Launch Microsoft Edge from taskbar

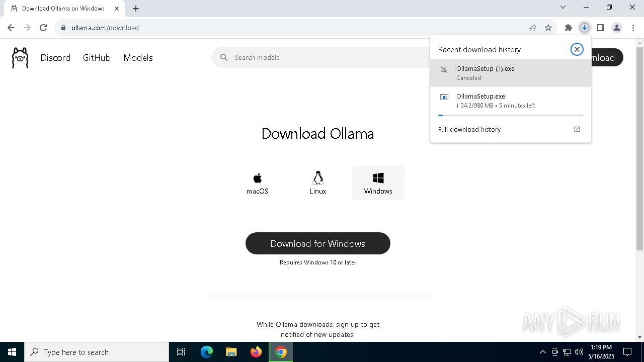coord(206,352)
